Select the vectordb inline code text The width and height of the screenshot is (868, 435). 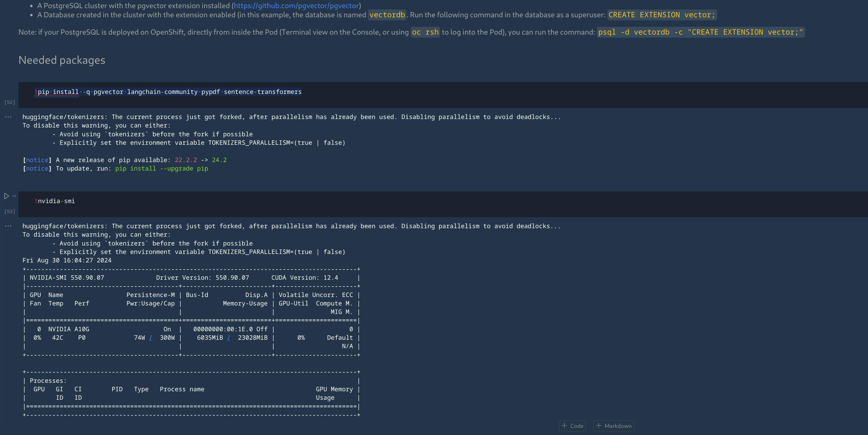click(387, 15)
